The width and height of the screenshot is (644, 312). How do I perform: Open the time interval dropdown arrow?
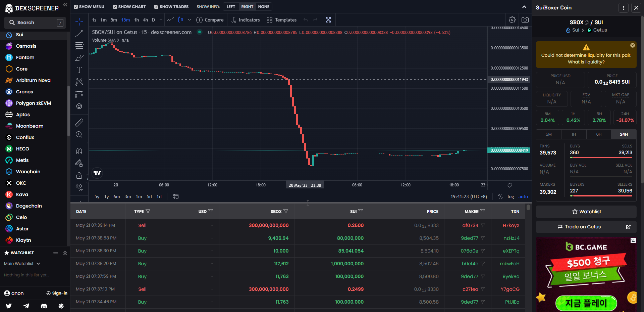click(161, 20)
